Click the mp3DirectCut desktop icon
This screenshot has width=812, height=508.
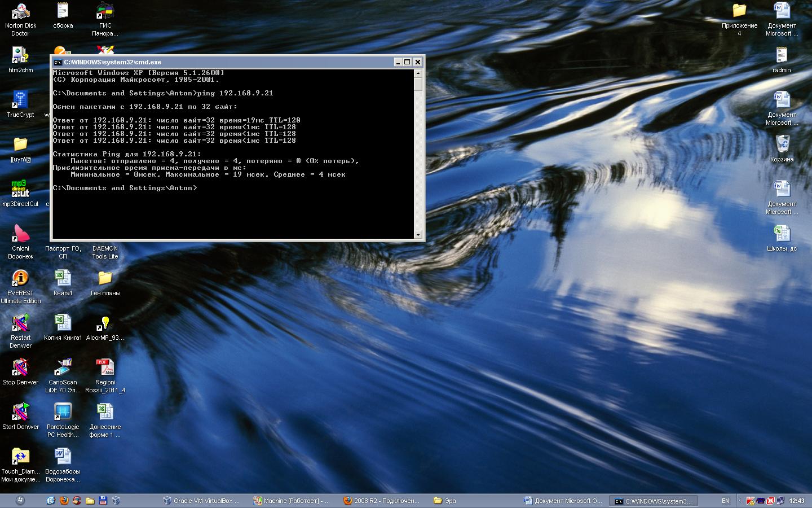point(20,190)
